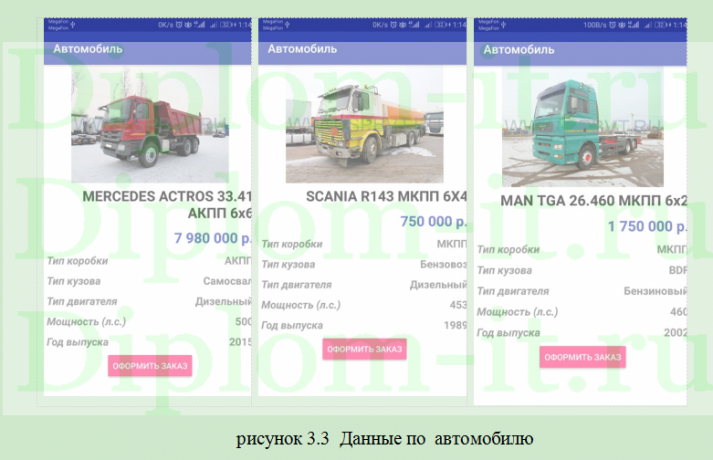The image size is (713, 460).
Task: Click the 7 980 000 р. price
Action: click(x=212, y=238)
